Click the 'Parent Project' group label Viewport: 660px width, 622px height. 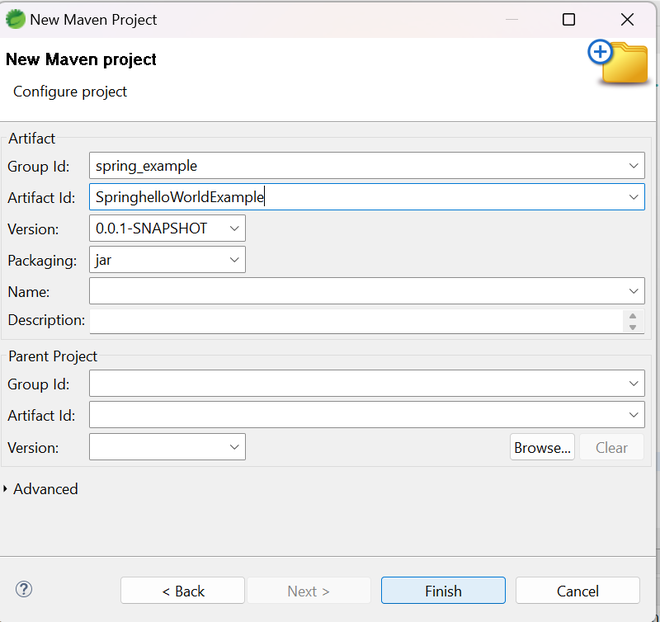point(53,356)
